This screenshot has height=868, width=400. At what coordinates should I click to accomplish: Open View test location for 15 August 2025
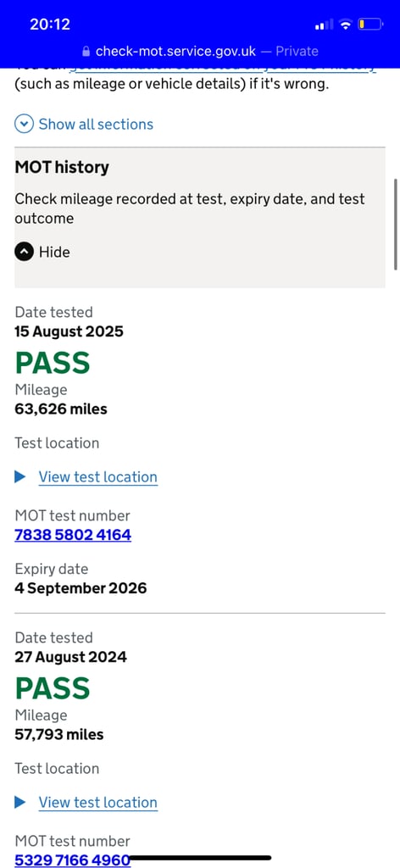[98, 477]
